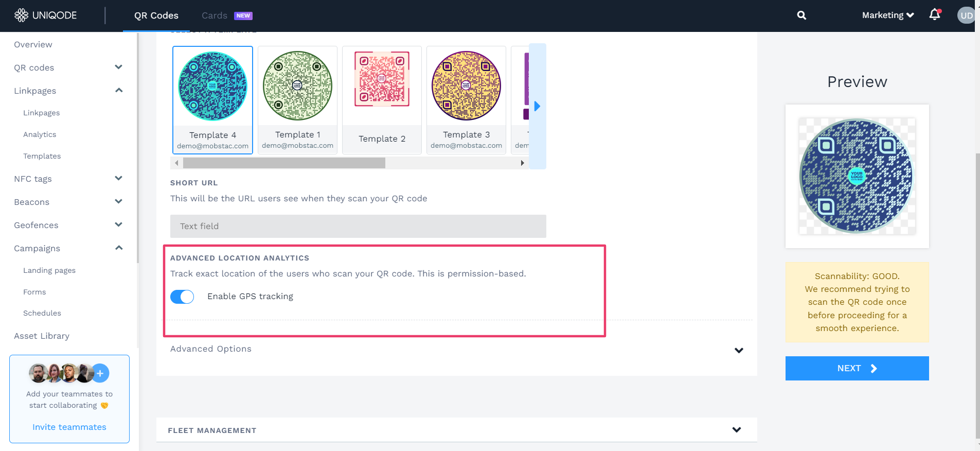Click the NEXT button
Viewport: 980px width, 451px height.
pos(857,368)
